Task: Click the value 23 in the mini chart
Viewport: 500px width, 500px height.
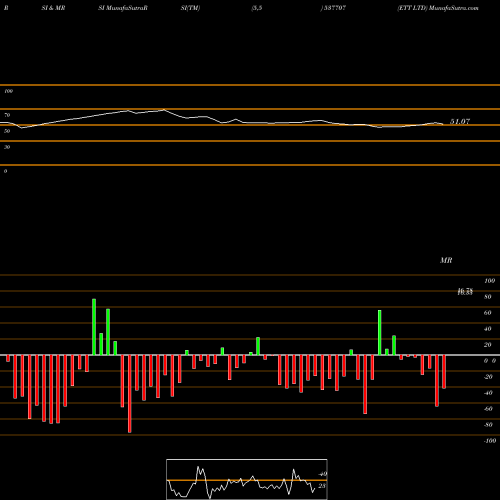Action: 322,486
